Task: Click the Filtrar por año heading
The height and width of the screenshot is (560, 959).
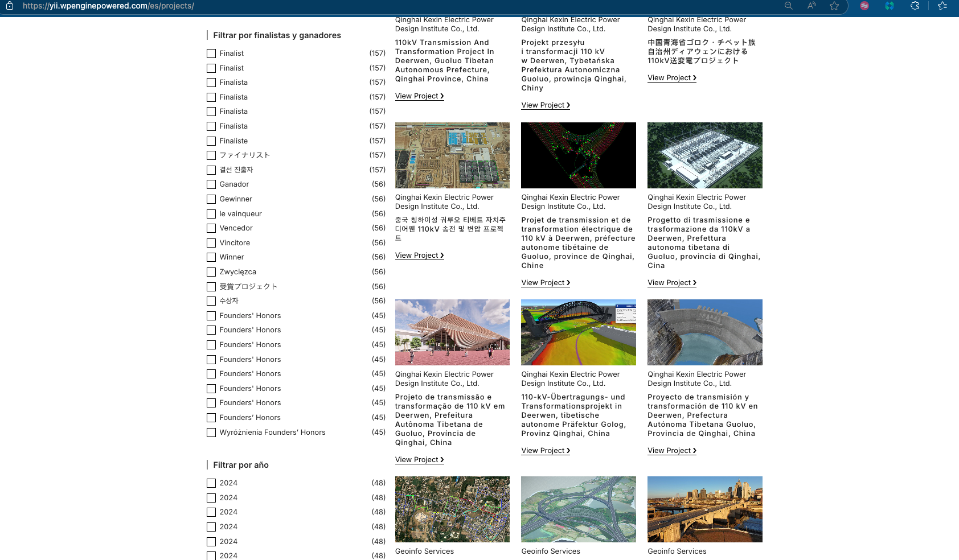Action: (241, 465)
